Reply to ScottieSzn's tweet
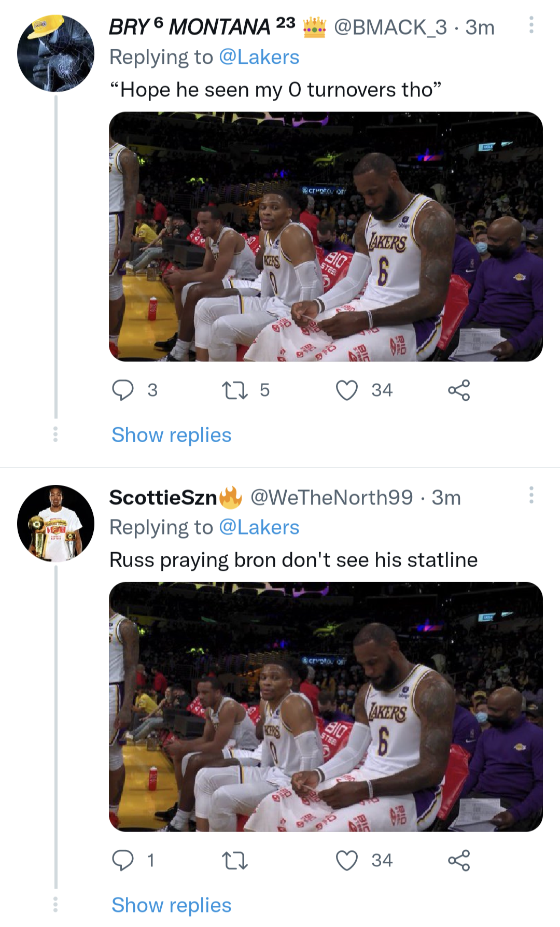 coord(123,861)
